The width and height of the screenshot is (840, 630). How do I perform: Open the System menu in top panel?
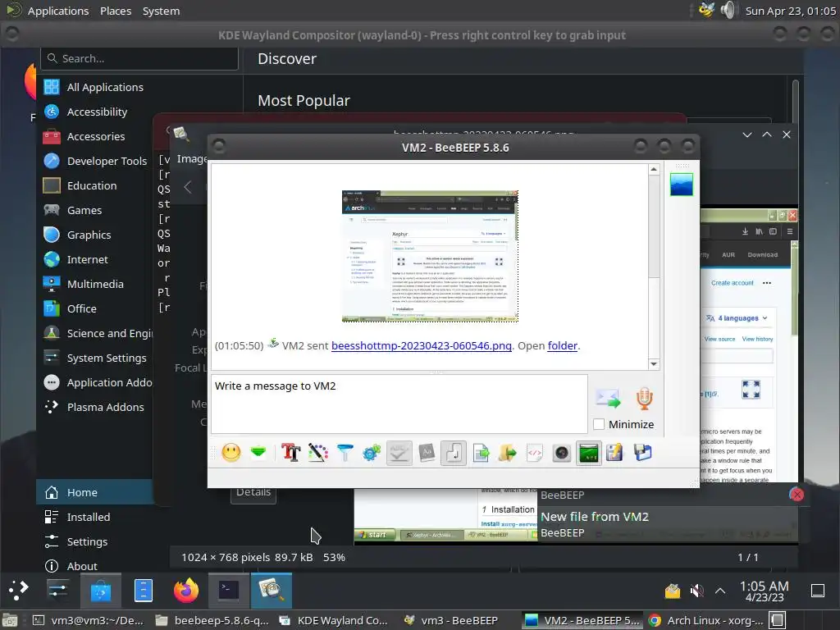(x=162, y=11)
